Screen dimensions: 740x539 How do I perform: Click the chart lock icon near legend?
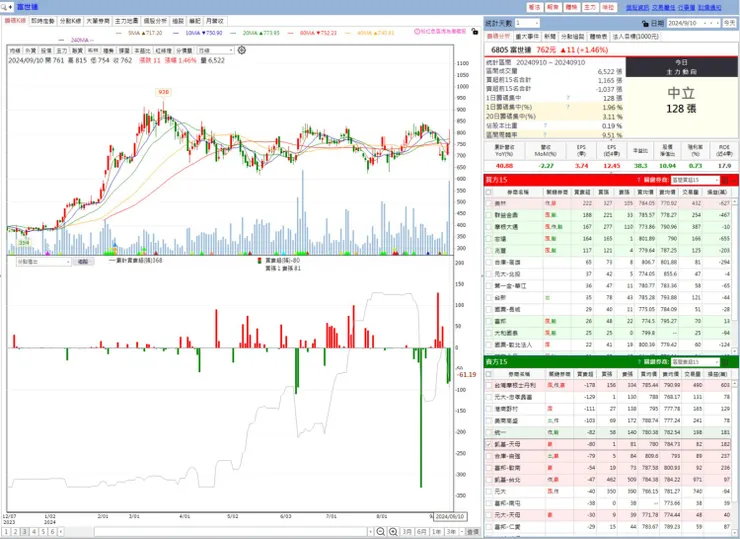[475, 32]
